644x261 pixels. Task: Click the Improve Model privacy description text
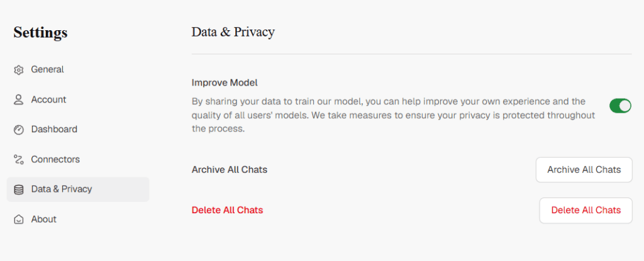394,115
